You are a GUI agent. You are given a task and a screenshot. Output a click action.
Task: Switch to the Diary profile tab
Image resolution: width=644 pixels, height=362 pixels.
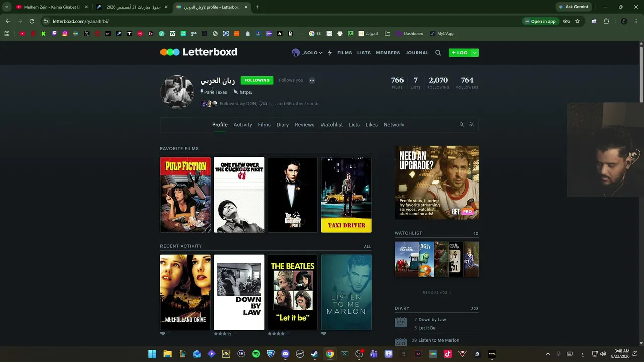pos(283,125)
